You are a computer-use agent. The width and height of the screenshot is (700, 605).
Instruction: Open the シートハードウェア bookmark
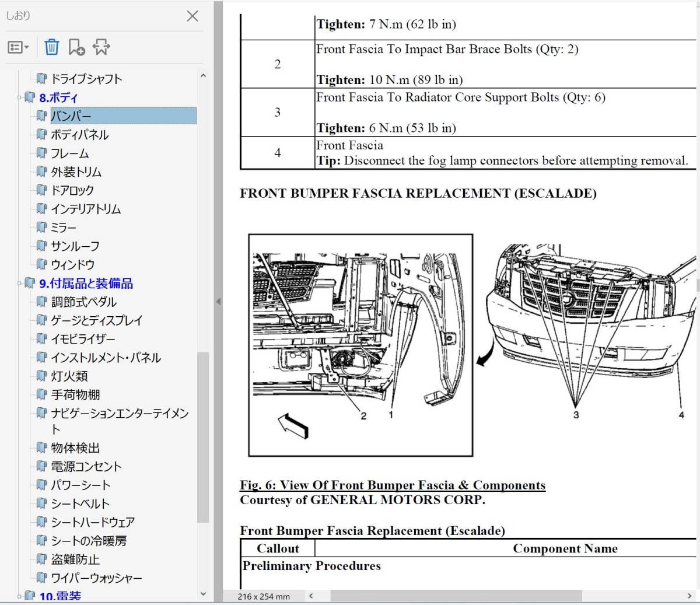(x=93, y=522)
